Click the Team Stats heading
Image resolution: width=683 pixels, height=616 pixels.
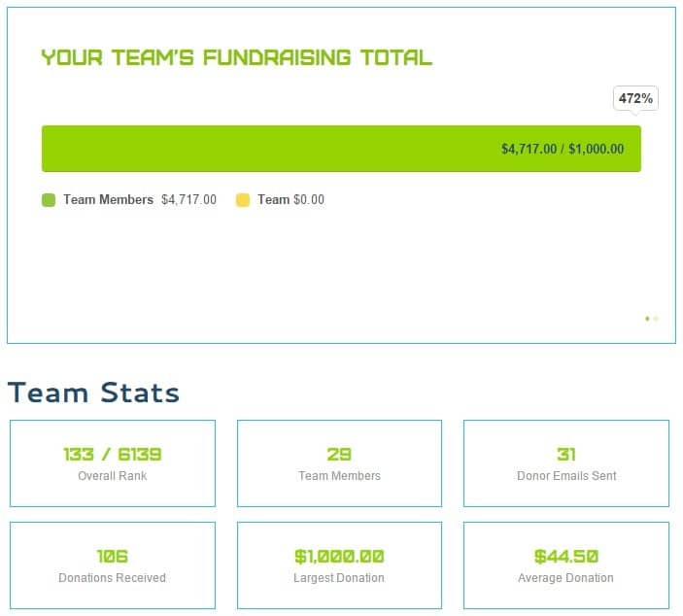(93, 393)
